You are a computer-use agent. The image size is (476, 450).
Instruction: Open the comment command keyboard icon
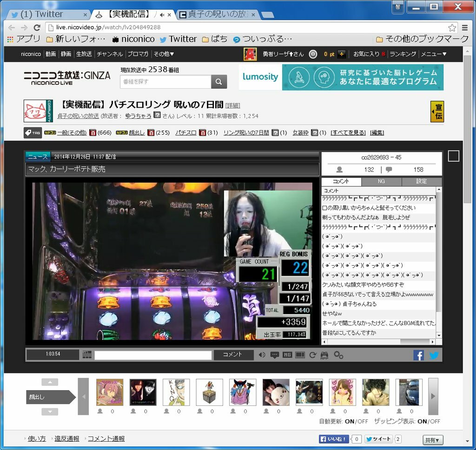pos(87,355)
